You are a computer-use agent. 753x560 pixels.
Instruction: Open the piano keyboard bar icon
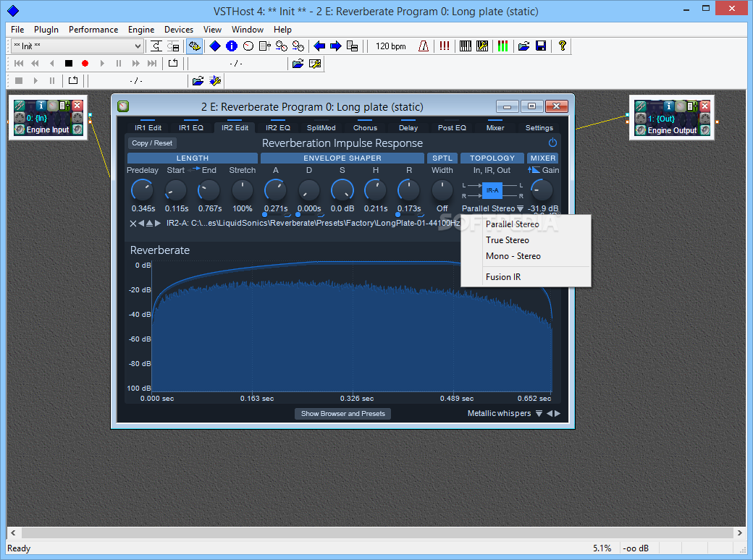point(466,46)
